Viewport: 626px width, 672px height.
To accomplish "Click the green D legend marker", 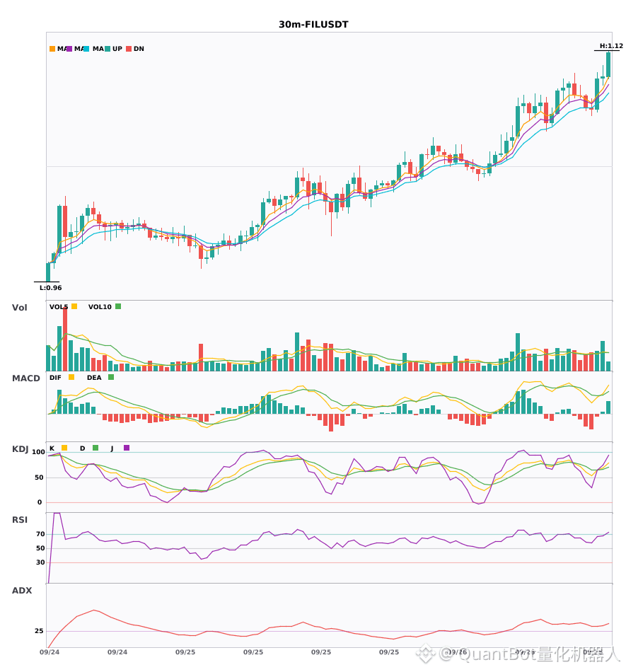I will tap(95, 448).
